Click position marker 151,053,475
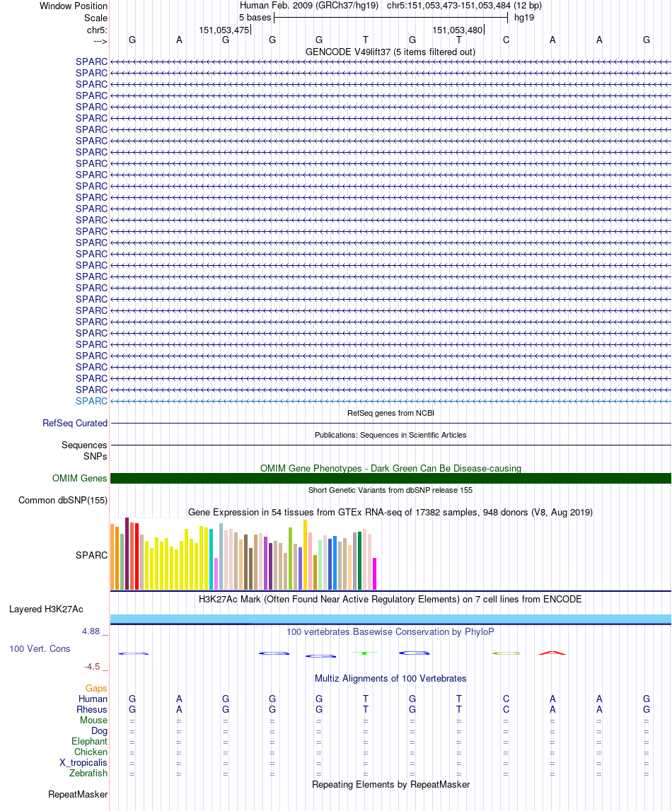This screenshot has width=672, height=811. (224, 30)
